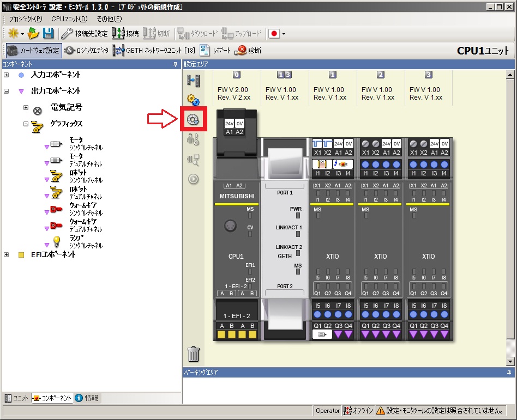Click the trash can icon
The width and height of the screenshot is (517, 420).
[x=194, y=354]
